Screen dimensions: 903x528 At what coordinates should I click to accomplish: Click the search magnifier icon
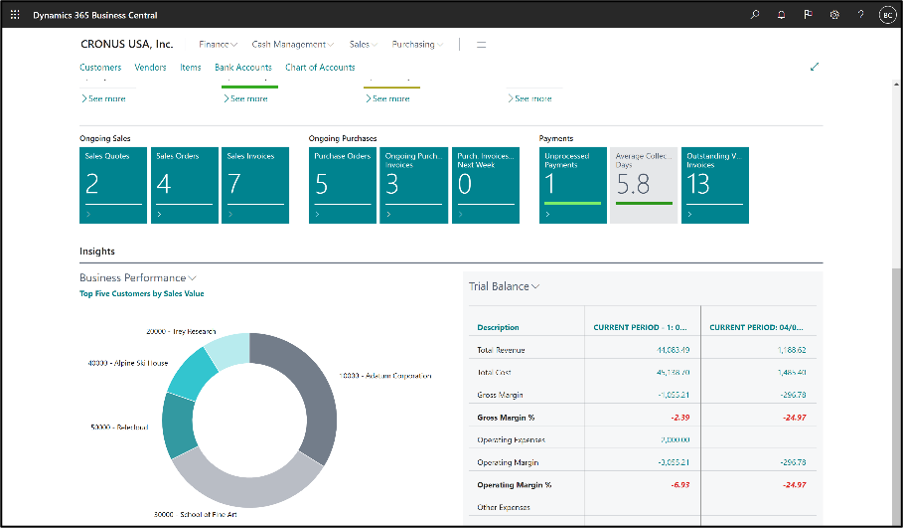point(755,15)
